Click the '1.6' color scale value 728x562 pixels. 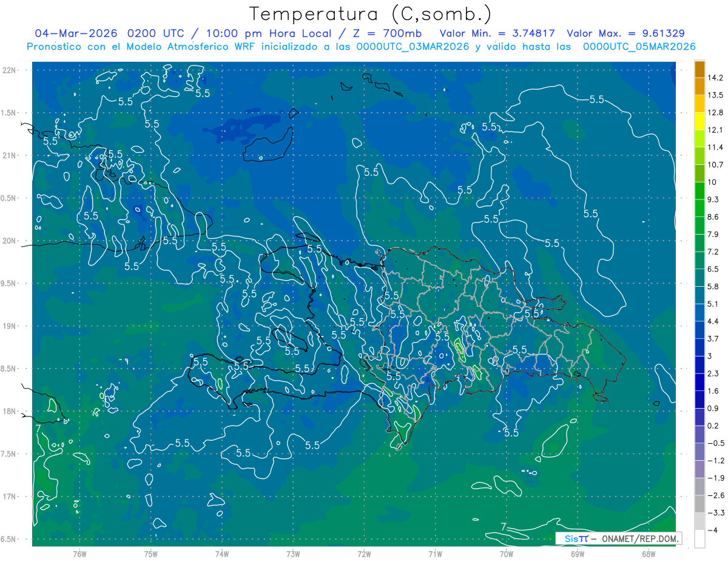pos(714,390)
